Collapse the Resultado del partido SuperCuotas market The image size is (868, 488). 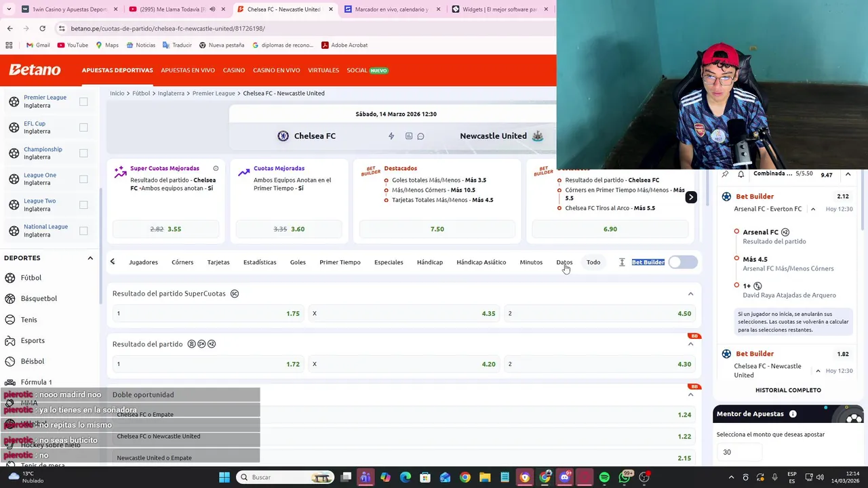coord(690,293)
